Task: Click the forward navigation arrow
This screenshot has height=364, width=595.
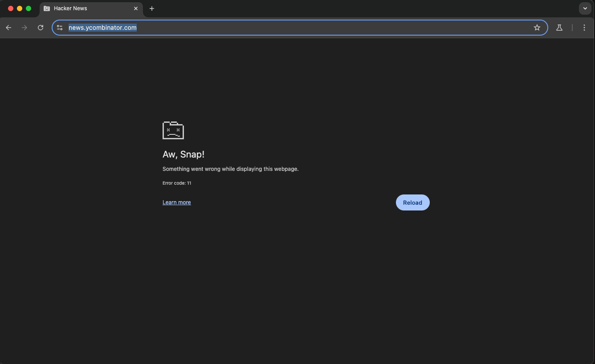Action: [24, 28]
